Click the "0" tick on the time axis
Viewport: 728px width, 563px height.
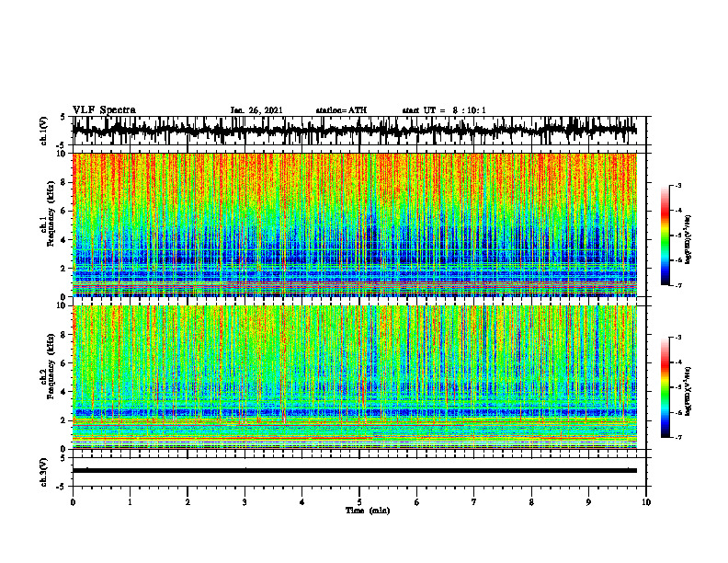pos(73,502)
